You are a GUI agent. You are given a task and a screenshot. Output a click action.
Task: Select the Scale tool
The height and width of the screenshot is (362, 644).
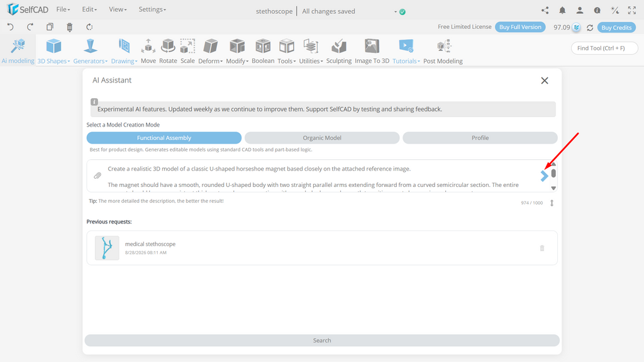coord(187,51)
